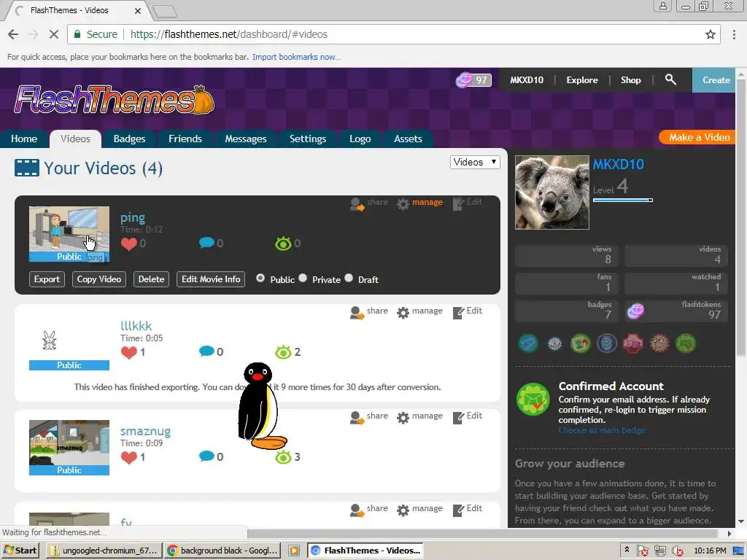This screenshot has width=747, height=560.
Task: Stop loading the page with X button
Action: point(54,34)
